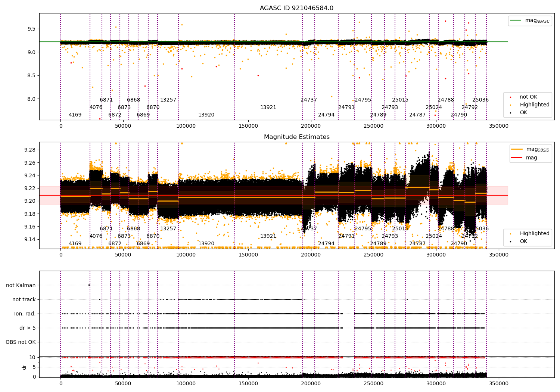
Task: Click obsid label 24787 in top plot
Action: click(417, 115)
